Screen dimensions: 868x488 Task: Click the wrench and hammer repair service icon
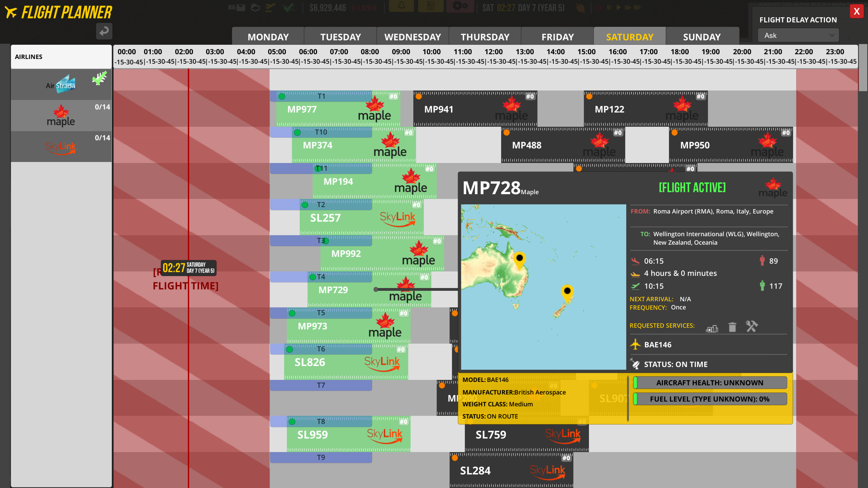(x=752, y=326)
